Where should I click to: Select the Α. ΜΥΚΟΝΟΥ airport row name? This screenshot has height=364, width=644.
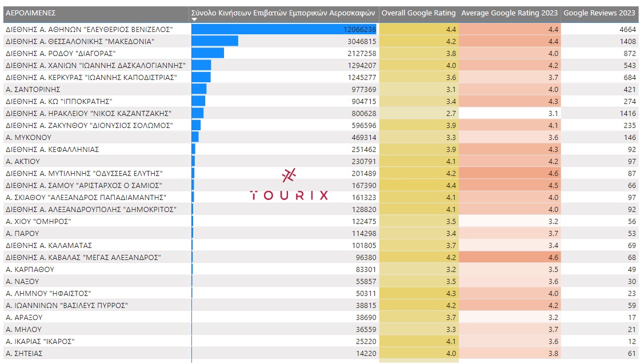pyautogui.click(x=29, y=137)
